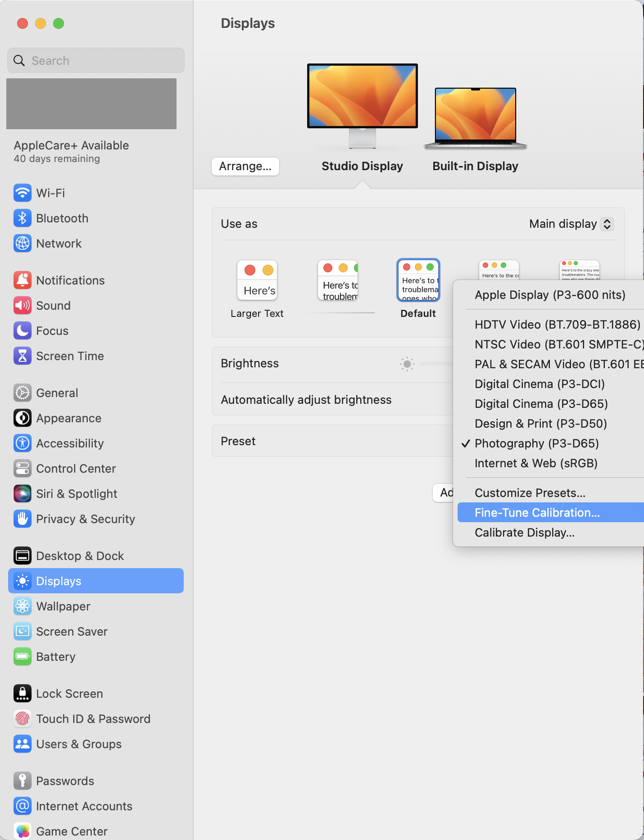Select the Built-in Display thumbnail
Viewport: 644px width, 840px height.
click(x=476, y=118)
